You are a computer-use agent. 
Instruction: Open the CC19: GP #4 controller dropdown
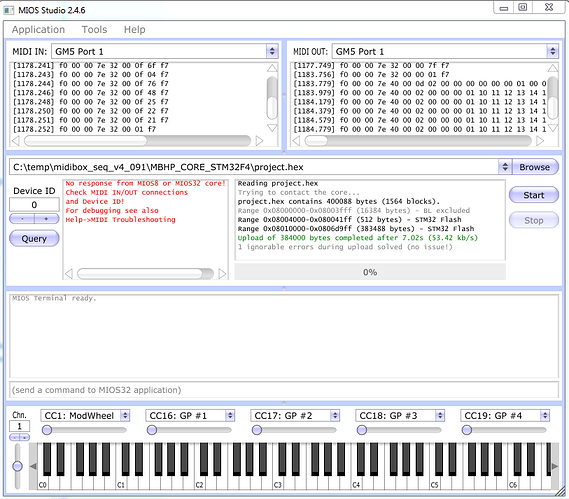tap(545, 416)
